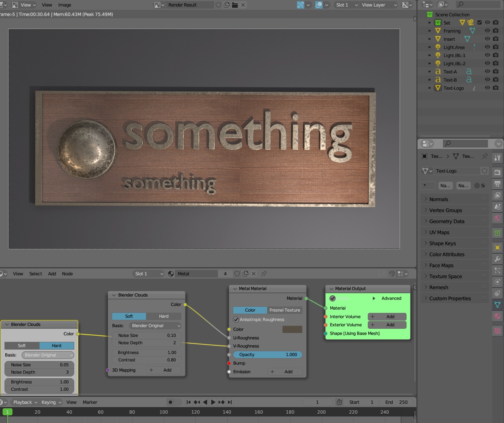The width and height of the screenshot is (504, 423).
Task: Open the World properties tab
Action: pyautogui.click(x=497, y=218)
